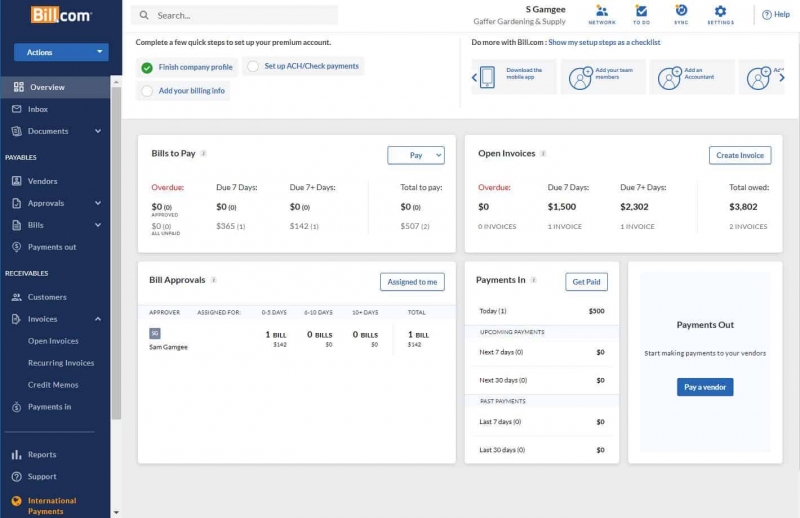Click the Add an Accountant card
Screen dimensions: 800x518
click(x=692, y=77)
